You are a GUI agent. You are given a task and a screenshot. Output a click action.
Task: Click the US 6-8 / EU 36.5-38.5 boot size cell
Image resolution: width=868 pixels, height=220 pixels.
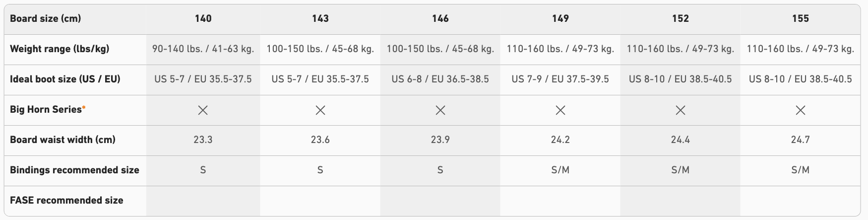[440, 79]
